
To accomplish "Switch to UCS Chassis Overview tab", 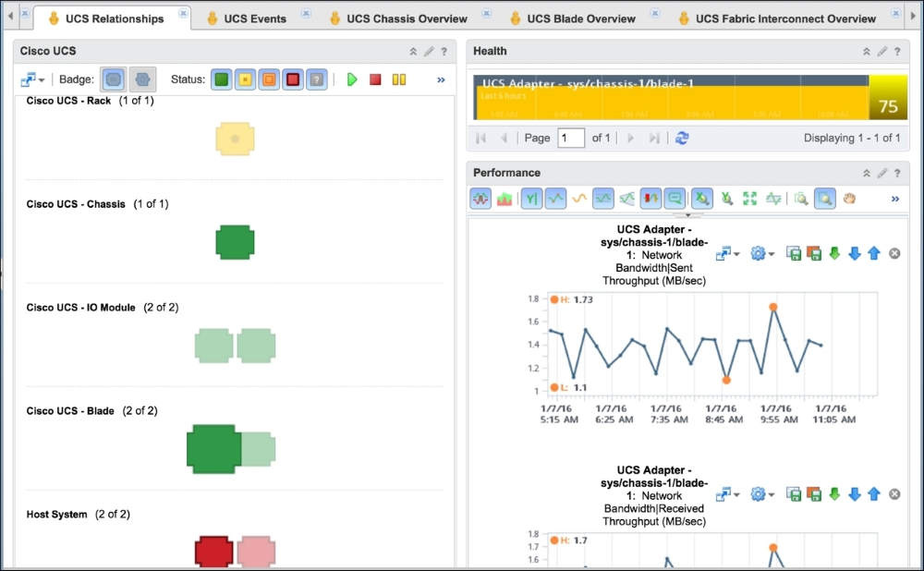I will coord(407,18).
